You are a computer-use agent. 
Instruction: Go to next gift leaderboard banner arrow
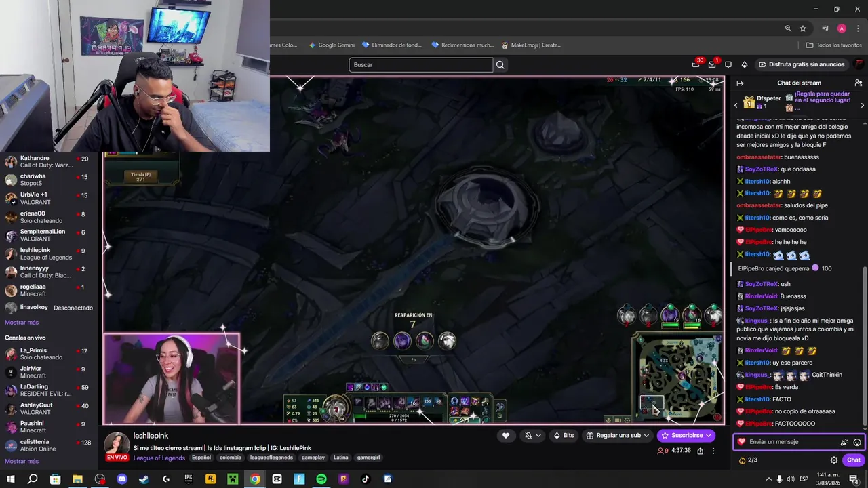tap(862, 106)
